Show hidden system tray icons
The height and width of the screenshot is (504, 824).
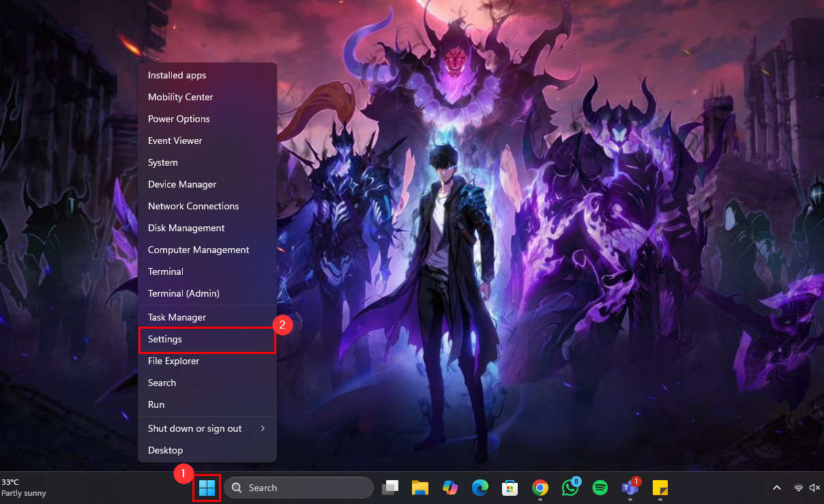tap(776, 488)
